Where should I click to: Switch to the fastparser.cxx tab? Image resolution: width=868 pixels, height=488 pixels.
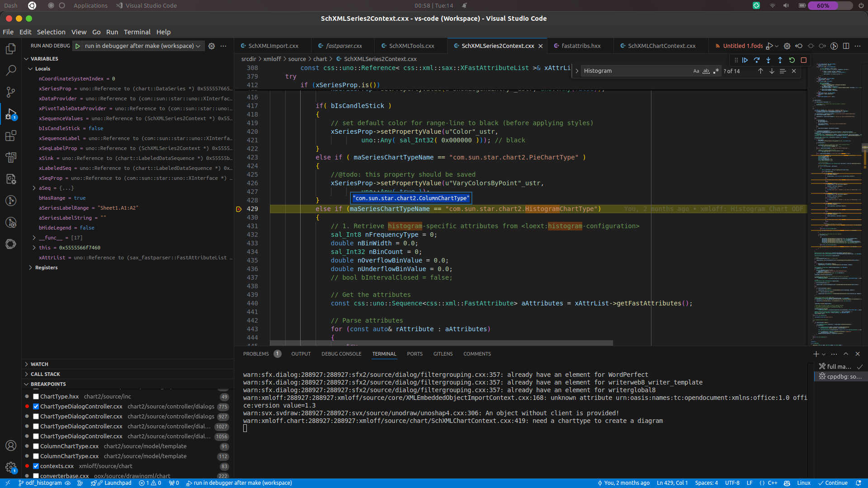click(x=343, y=46)
